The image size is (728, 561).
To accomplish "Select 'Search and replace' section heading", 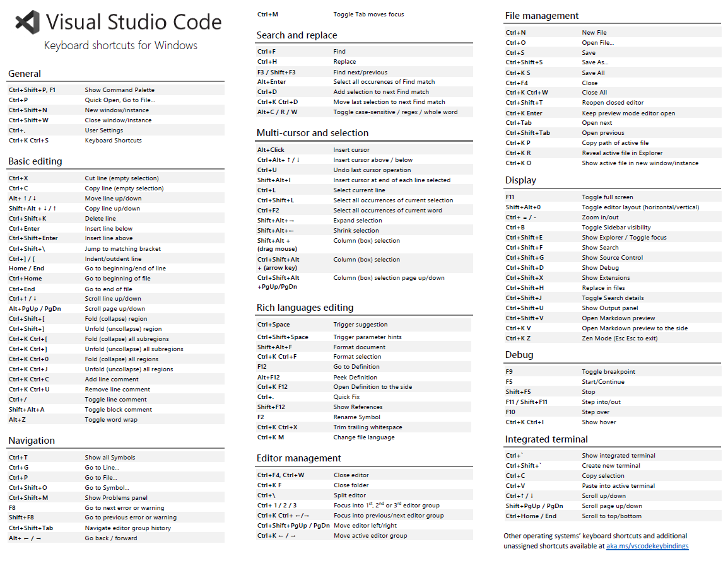I will click(x=296, y=35).
